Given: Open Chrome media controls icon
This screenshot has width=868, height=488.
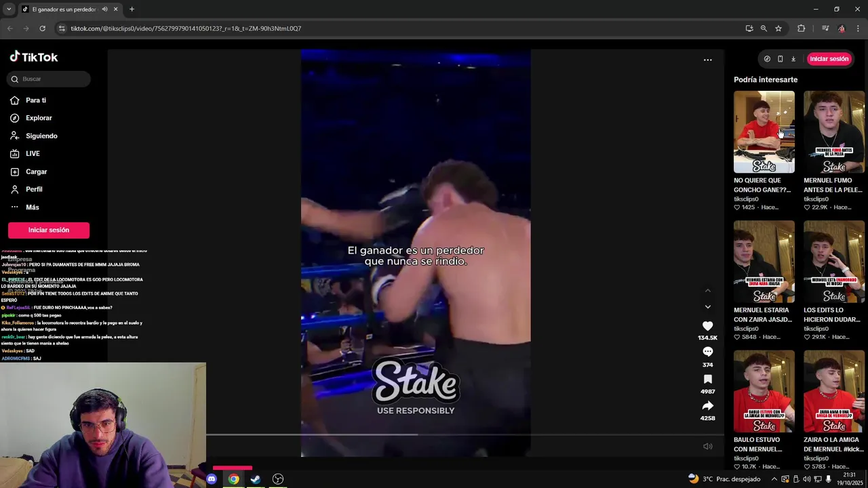Looking at the screenshot, I should pos(825,28).
